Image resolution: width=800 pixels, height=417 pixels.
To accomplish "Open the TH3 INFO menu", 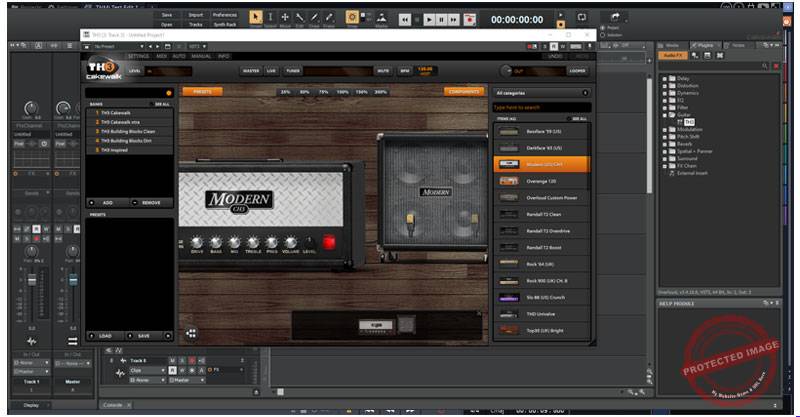I will click(x=223, y=56).
